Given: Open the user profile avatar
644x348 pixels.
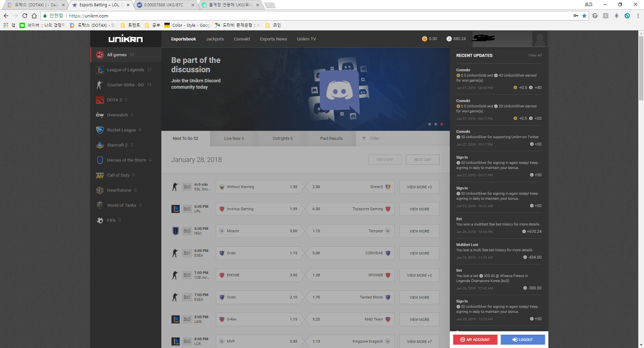Looking at the screenshot, I should pos(540,39).
